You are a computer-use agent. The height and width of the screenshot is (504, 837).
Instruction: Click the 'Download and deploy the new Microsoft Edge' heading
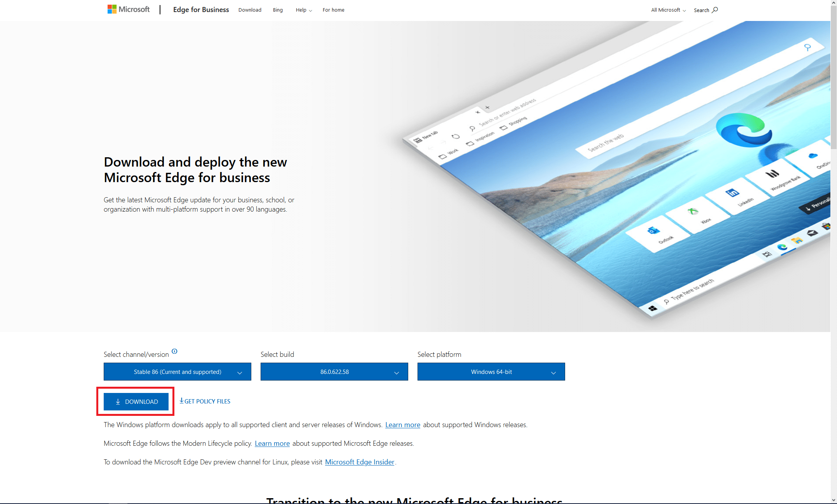pyautogui.click(x=195, y=170)
